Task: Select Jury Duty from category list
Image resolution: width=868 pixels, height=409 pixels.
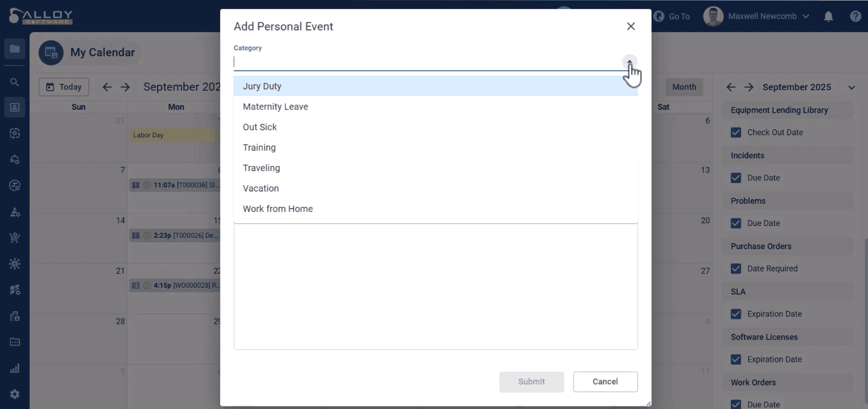Action: (262, 86)
